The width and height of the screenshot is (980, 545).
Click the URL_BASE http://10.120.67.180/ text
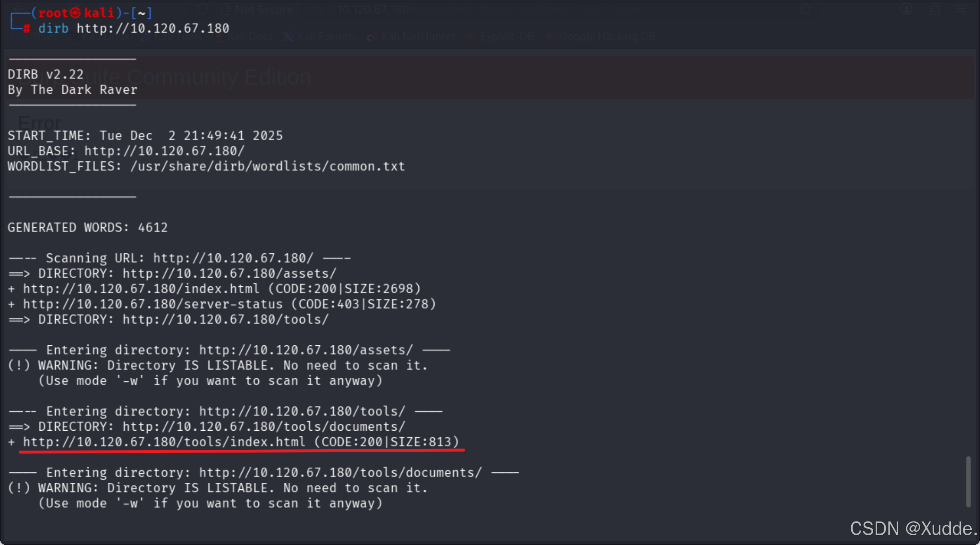click(x=164, y=151)
